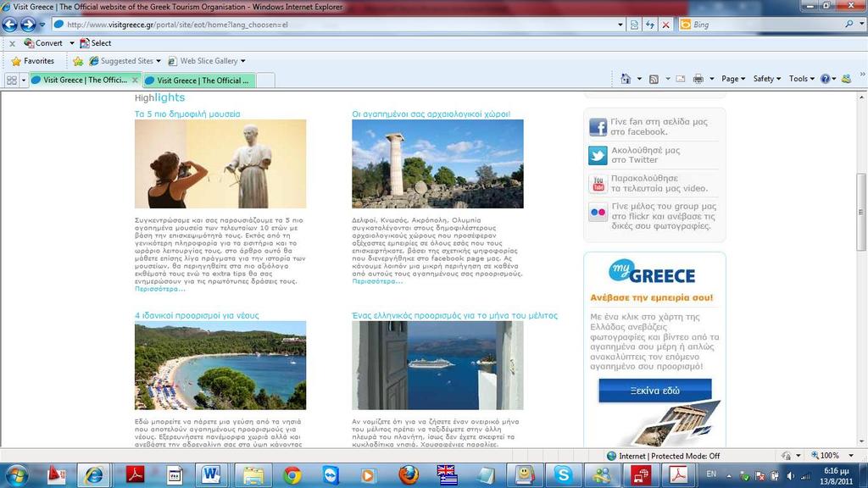Click the blue Ξεκίνα εδώ button
The width and height of the screenshot is (868, 488).
655,390
